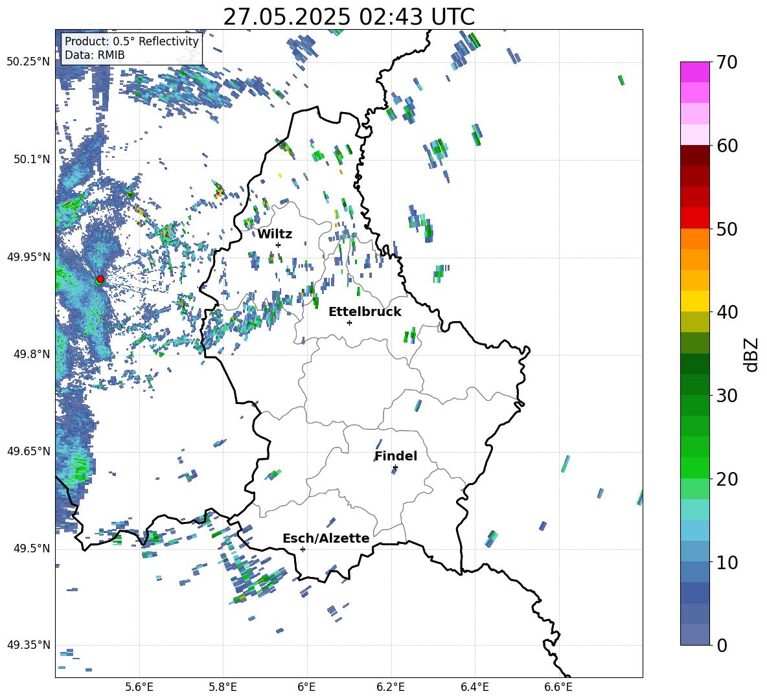
Task: Click the 5.6°E longitude label
Action: coord(139,687)
